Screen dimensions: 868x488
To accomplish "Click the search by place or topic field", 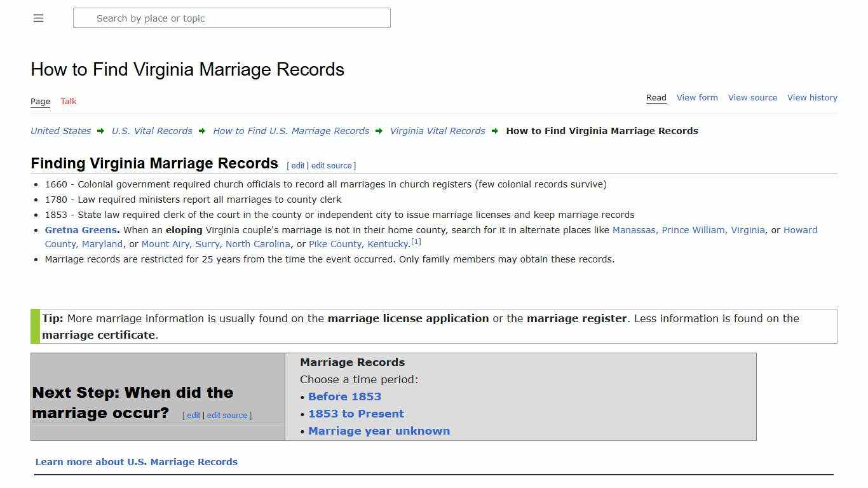I will pyautogui.click(x=231, y=18).
